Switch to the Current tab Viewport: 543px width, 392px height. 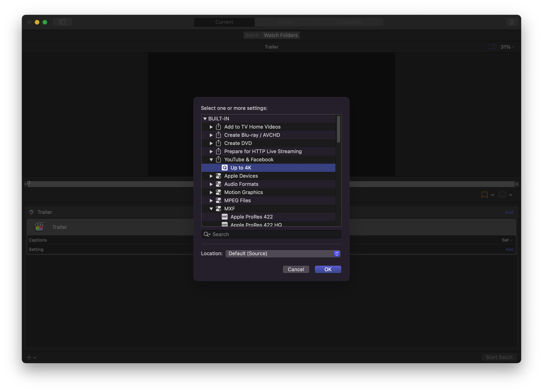[x=224, y=22]
